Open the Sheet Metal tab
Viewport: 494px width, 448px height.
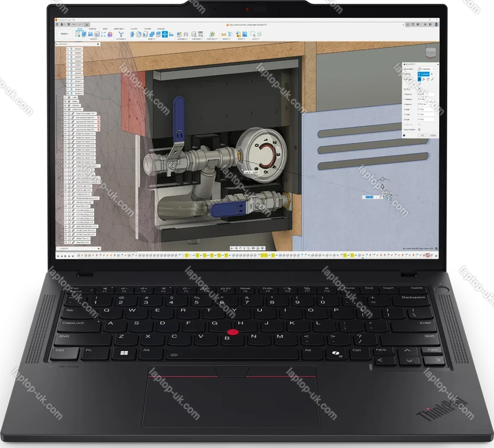click(x=119, y=27)
